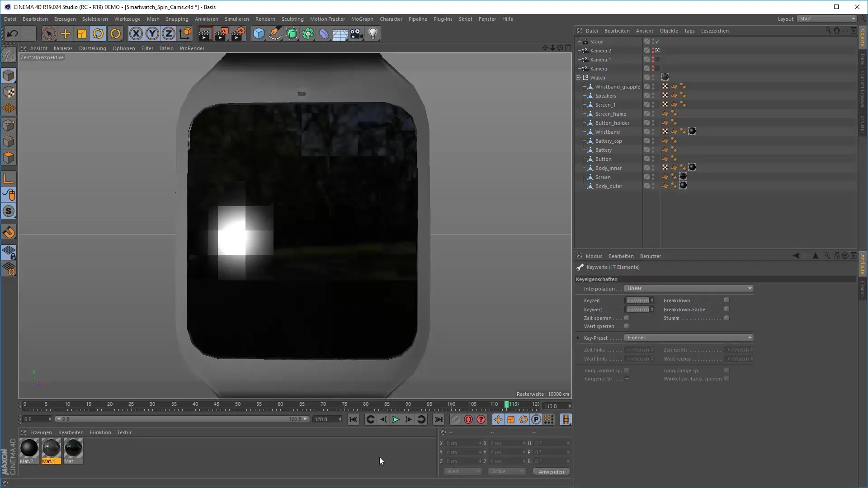
Task: Open the viewport Kameras menu
Action: pos(63,48)
